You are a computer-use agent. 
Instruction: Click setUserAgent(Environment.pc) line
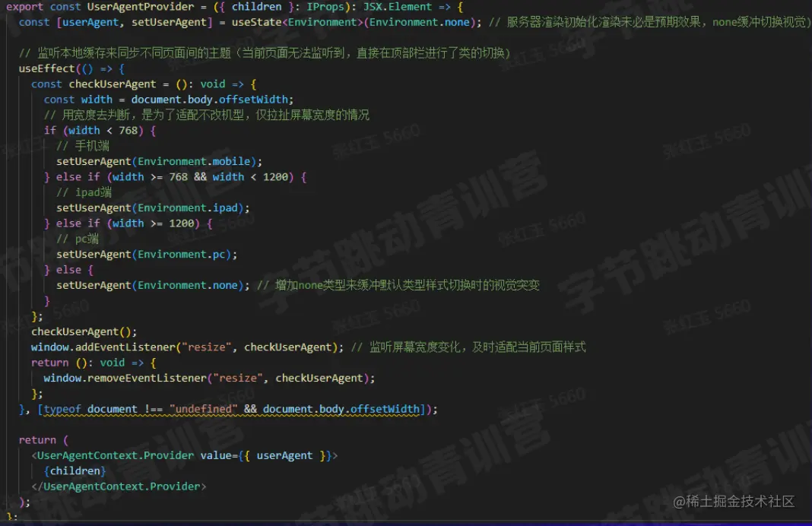(x=147, y=255)
